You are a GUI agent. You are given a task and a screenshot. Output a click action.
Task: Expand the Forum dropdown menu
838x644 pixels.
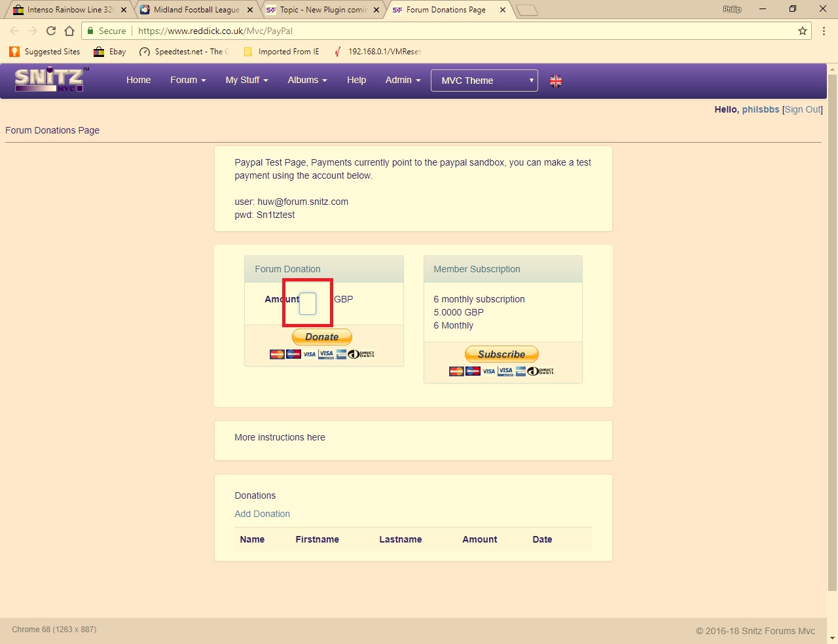[188, 80]
